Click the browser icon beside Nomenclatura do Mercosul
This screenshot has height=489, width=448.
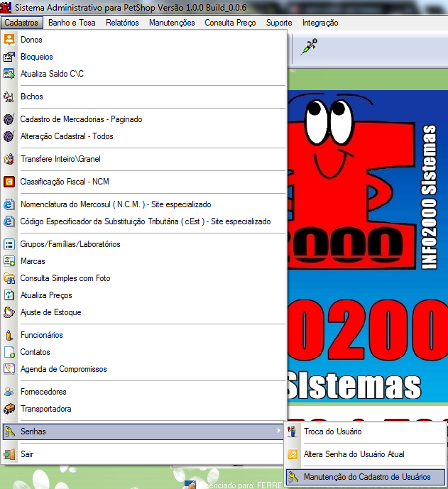(9, 204)
